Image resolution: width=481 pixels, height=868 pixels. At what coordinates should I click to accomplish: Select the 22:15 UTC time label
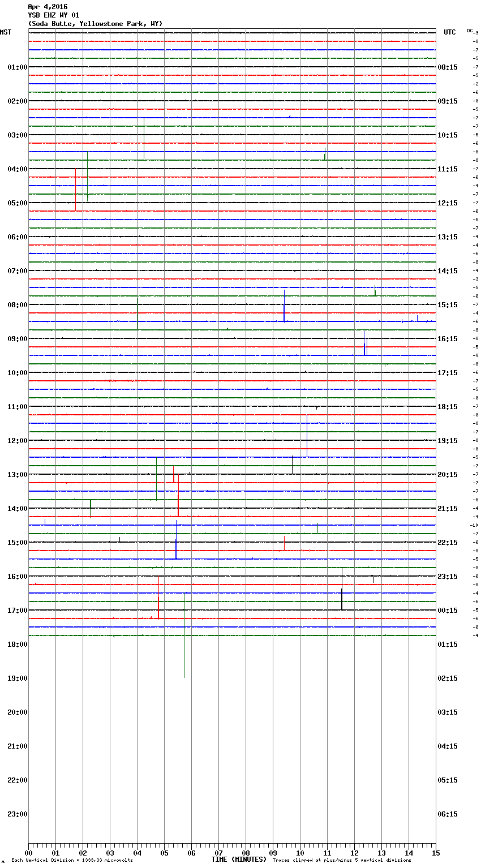pos(448,543)
